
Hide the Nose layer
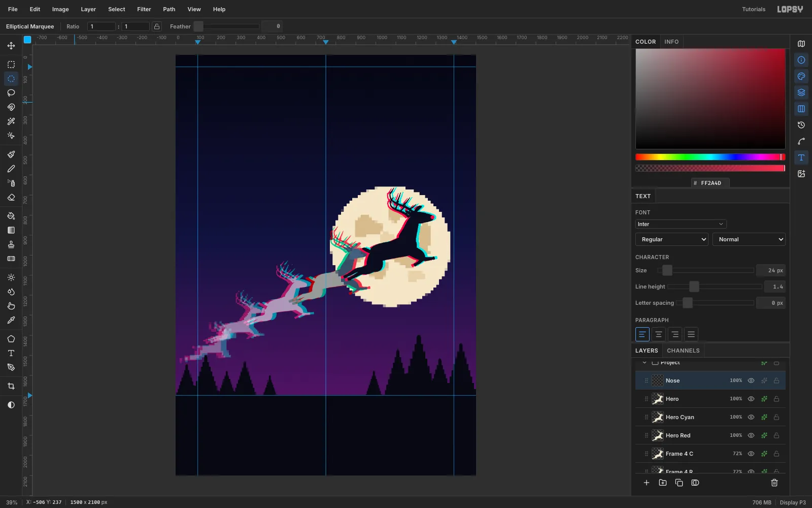click(751, 380)
